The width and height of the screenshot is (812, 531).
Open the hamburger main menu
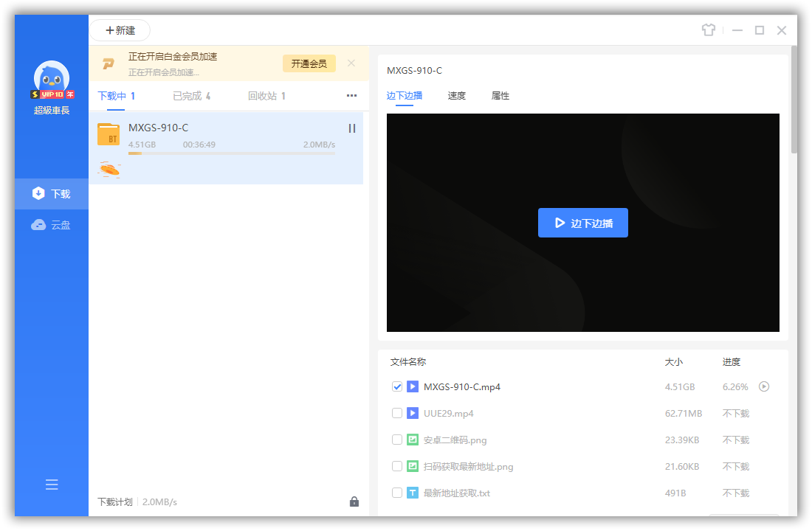[x=51, y=485]
